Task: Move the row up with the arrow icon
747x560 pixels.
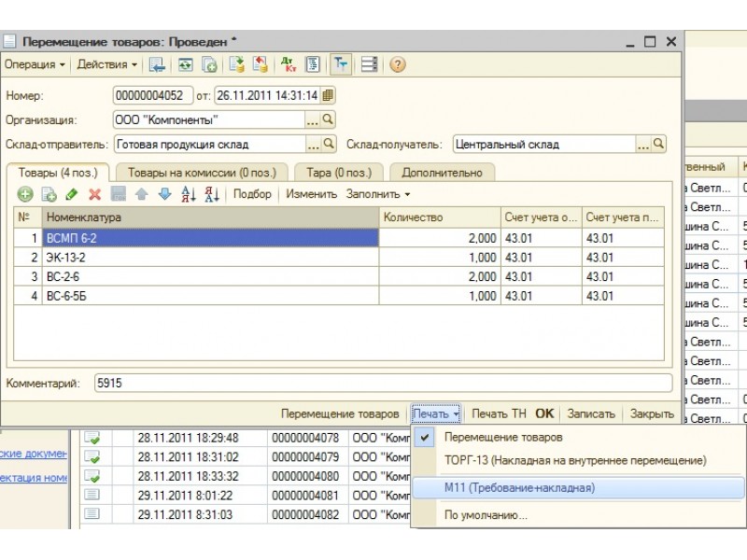Action: pos(142,194)
